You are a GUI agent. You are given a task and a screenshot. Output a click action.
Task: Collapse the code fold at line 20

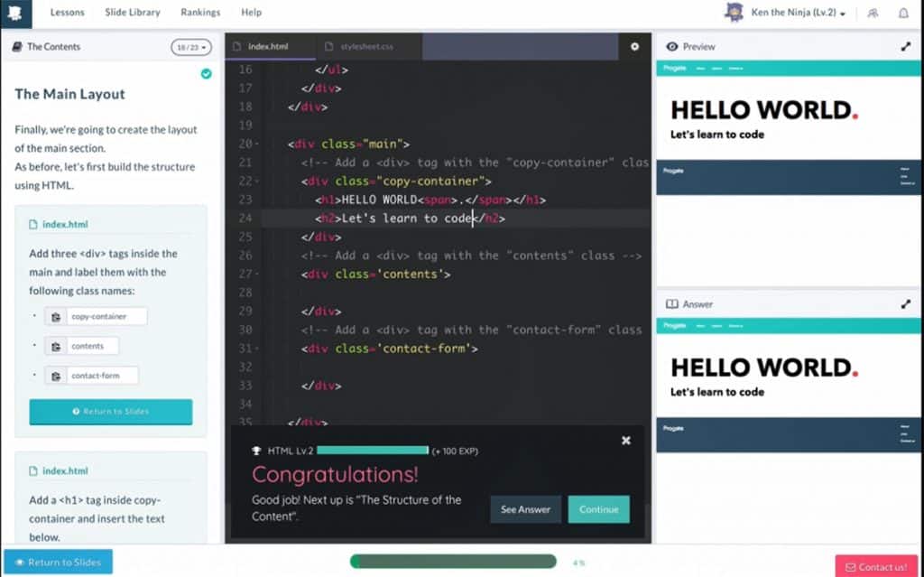click(258, 144)
